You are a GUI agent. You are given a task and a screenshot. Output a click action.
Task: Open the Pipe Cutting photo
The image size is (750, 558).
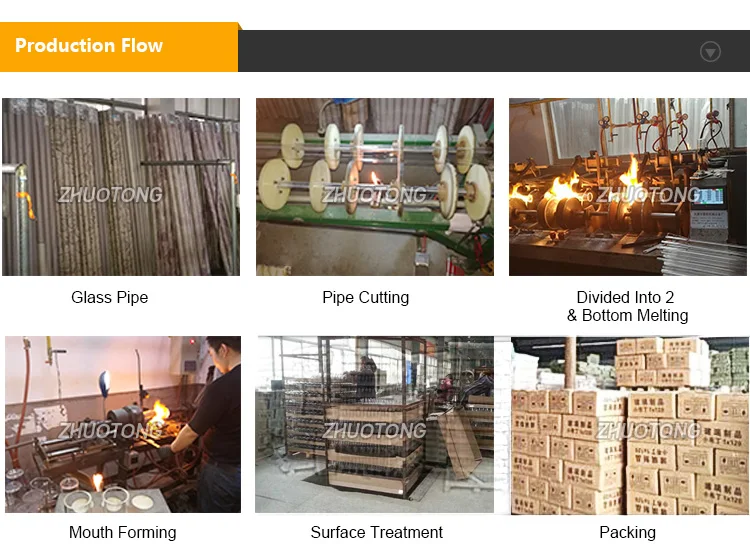(x=375, y=187)
